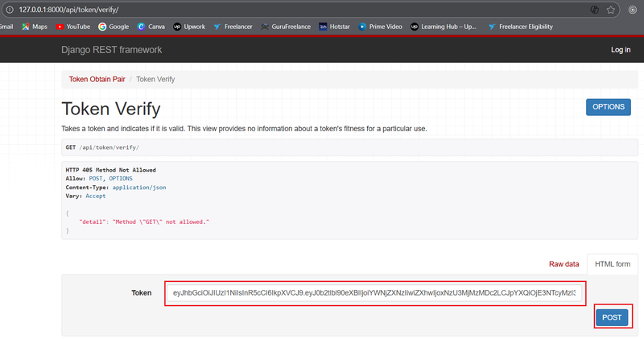
Task: Open the Google bookmark
Action: (114, 27)
